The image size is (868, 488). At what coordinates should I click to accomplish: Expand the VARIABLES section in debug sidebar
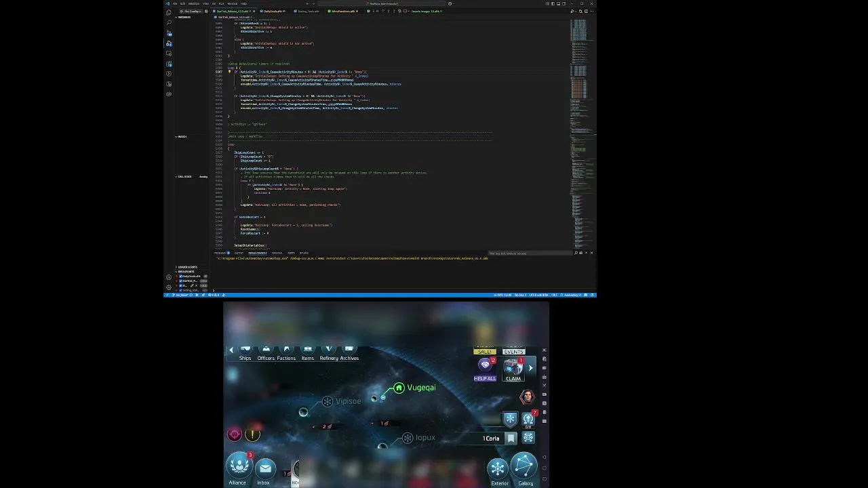[x=184, y=17]
